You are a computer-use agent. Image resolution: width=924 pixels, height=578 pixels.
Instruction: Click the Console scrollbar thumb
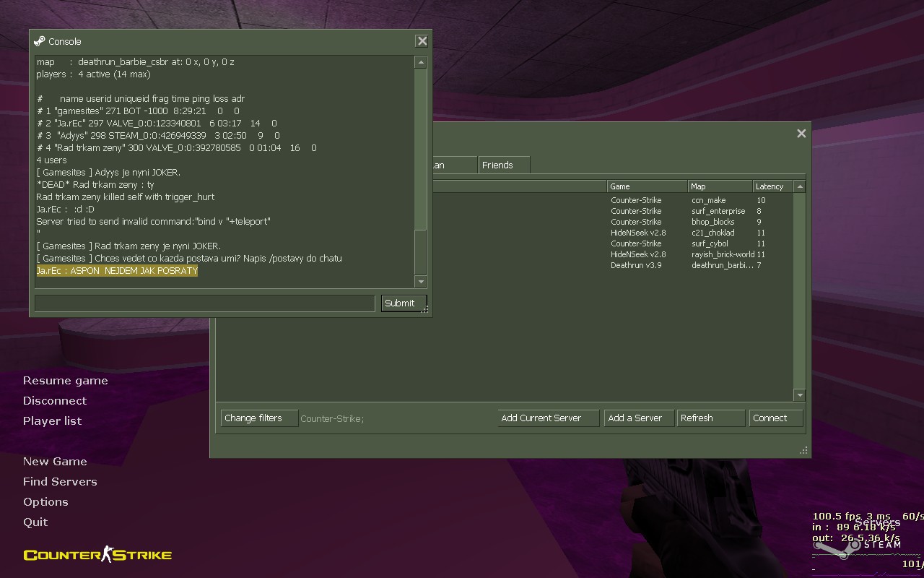[421, 251]
